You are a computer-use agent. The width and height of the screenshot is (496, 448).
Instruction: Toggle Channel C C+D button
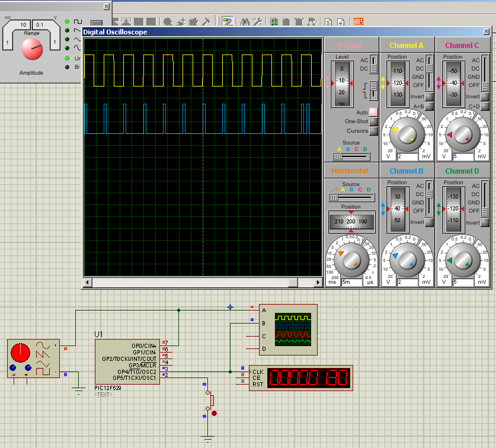pos(484,106)
